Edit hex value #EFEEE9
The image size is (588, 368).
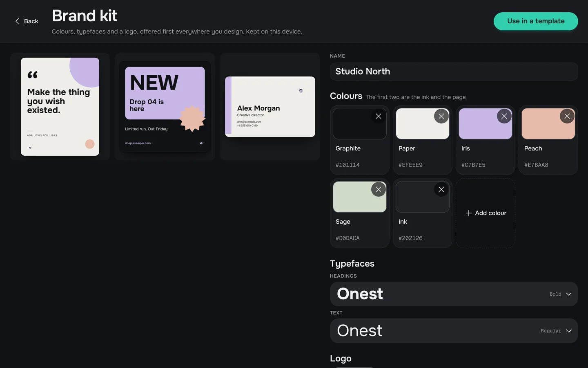click(423, 165)
